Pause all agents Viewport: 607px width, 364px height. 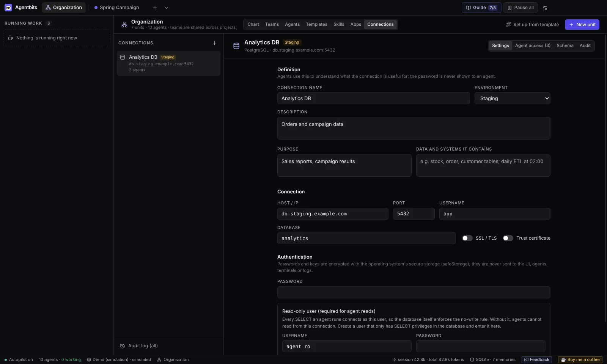pyautogui.click(x=521, y=8)
